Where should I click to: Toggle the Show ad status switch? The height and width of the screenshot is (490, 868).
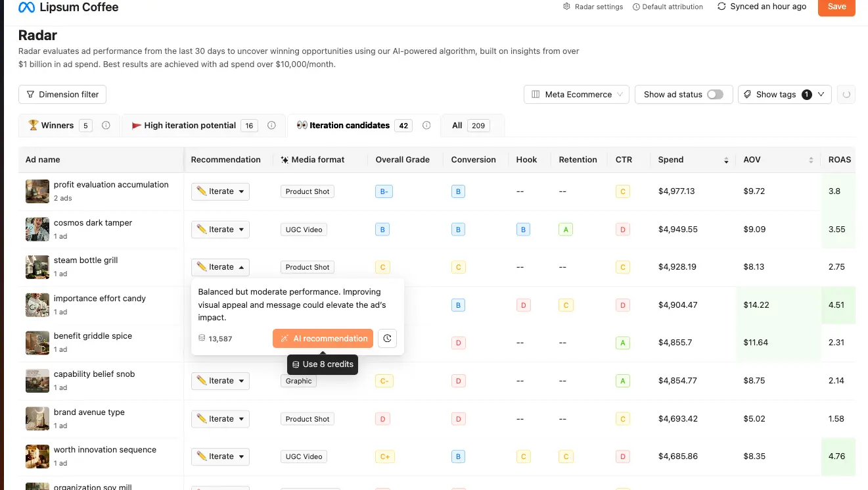coord(715,95)
